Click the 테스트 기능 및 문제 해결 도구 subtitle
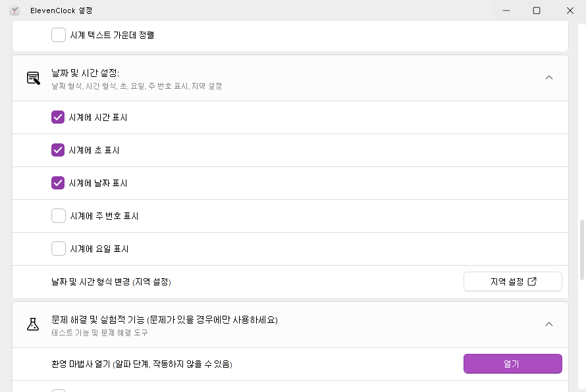 99,333
